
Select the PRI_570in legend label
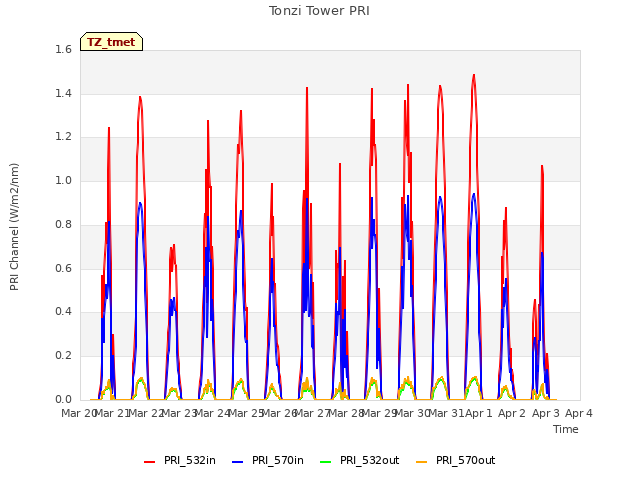tap(278, 460)
